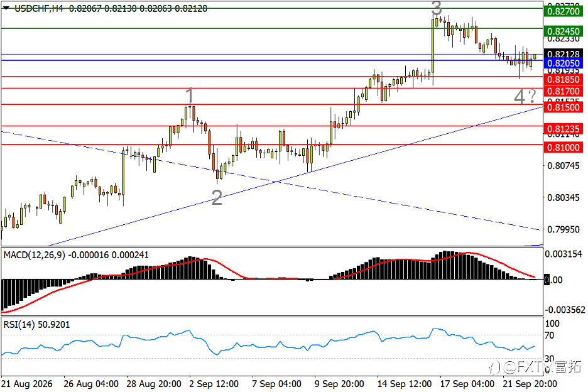
Task: Click the USDCHF,H4 symbol title
Action: 39,8
